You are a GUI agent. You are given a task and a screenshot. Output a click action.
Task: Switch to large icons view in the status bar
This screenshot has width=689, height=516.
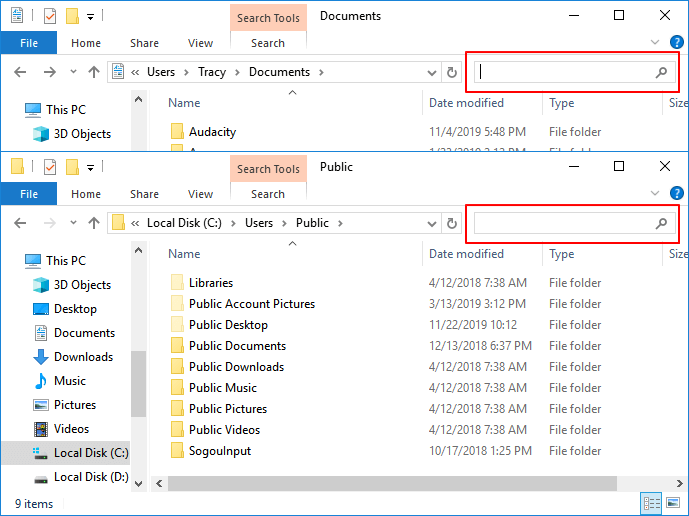[675, 503]
